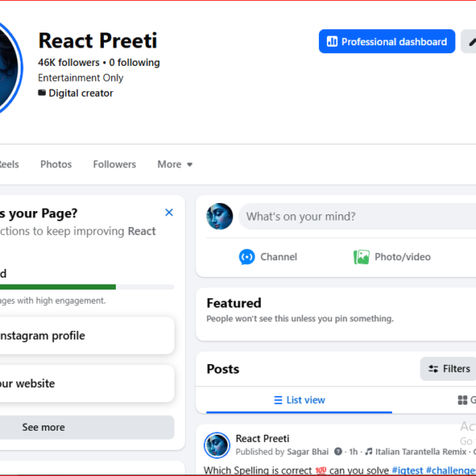Click the question mark icon beside Sagar Bhai

338,451
